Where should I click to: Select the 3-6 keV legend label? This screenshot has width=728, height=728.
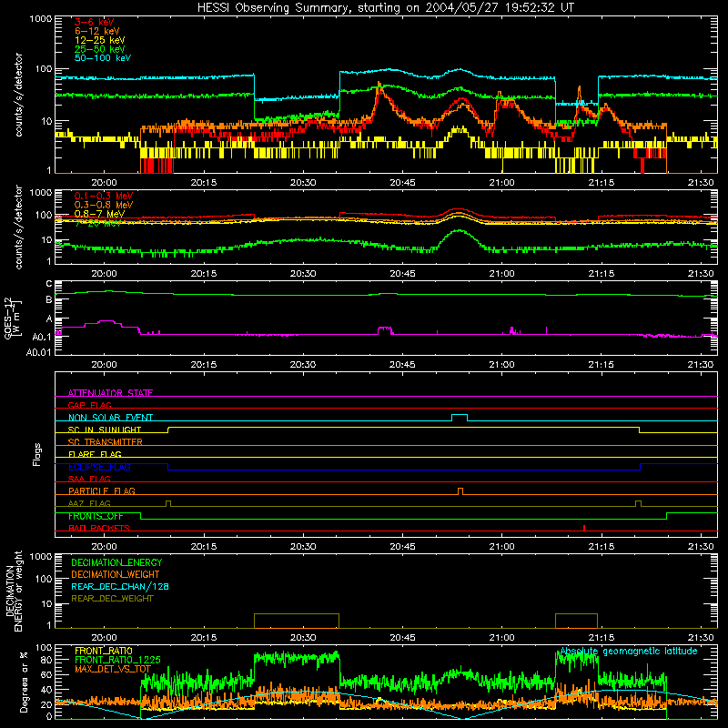(95, 22)
